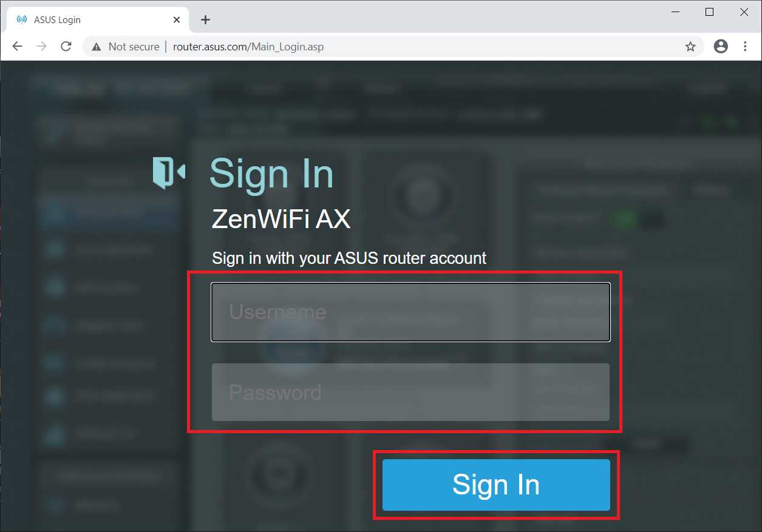Select the router.asus.com address bar URL
The width and height of the screenshot is (762, 532).
[248, 47]
